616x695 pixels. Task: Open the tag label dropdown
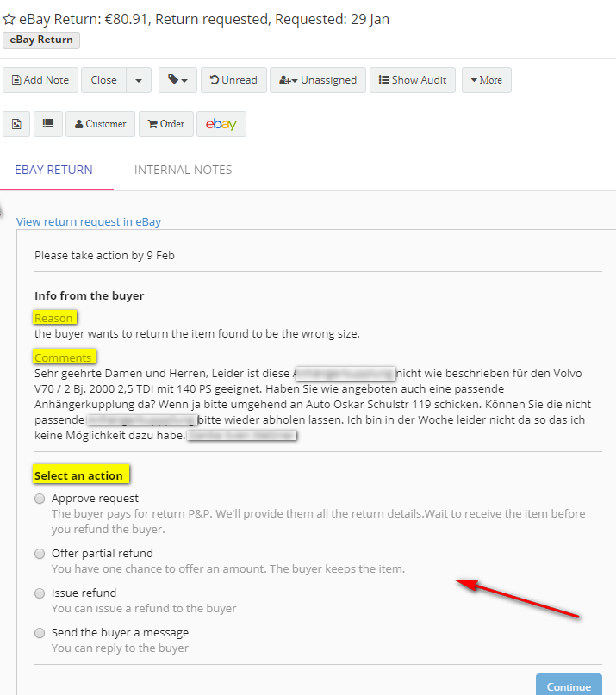[x=179, y=80]
